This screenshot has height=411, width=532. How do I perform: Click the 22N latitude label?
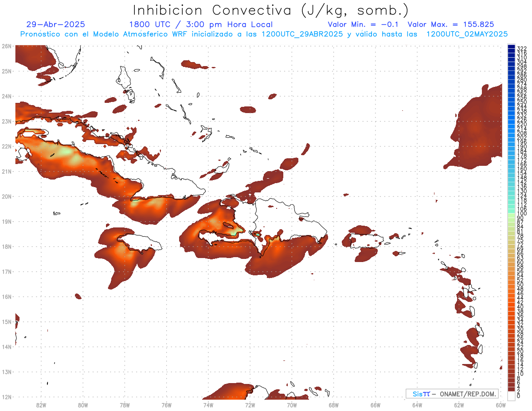[6, 146]
